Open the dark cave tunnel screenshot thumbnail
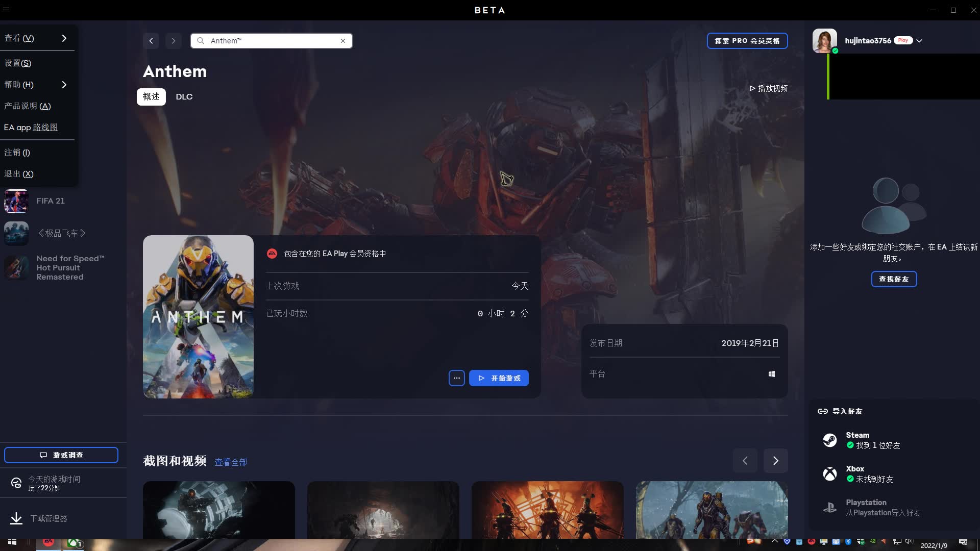 [383, 510]
